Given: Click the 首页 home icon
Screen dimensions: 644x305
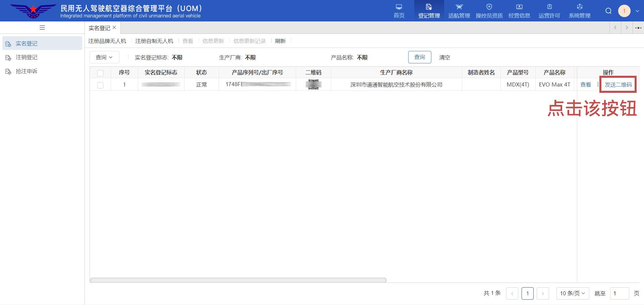Looking at the screenshot, I should click(399, 7).
